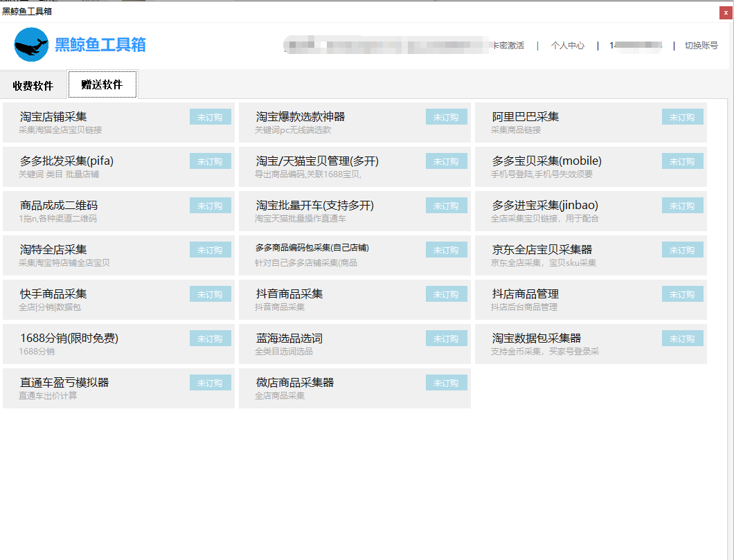Select the 多多进宝采集(jinbao) title
The width and height of the screenshot is (734, 560).
click(x=545, y=205)
